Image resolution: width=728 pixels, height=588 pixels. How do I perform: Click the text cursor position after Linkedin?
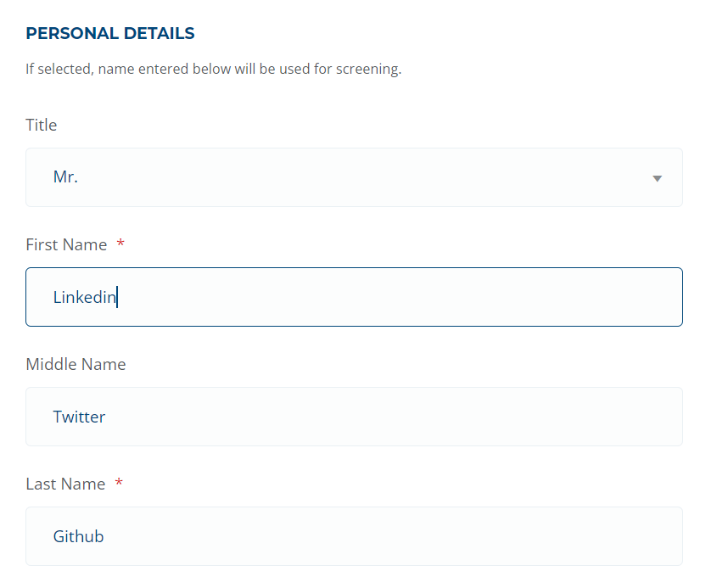click(x=119, y=297)
